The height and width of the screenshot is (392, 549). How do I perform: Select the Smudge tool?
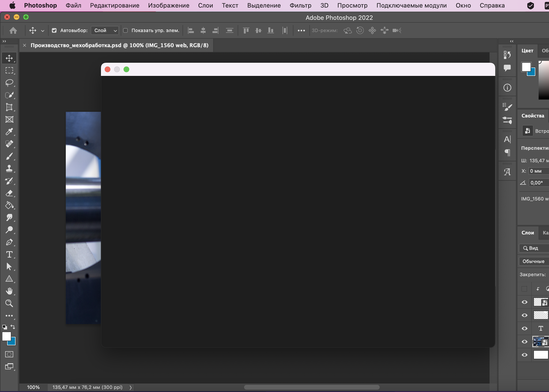click(9, 217)
